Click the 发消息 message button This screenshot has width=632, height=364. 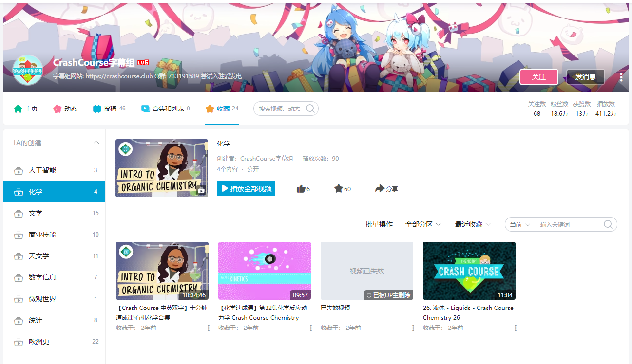point(586,77)
